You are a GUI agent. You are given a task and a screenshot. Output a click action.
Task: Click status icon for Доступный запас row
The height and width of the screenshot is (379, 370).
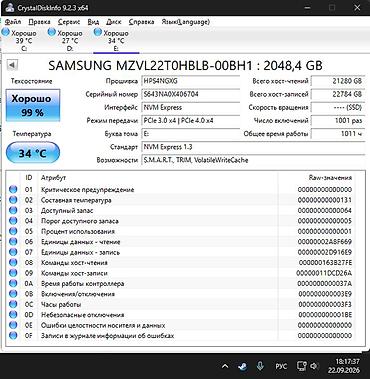pos(13,210)
